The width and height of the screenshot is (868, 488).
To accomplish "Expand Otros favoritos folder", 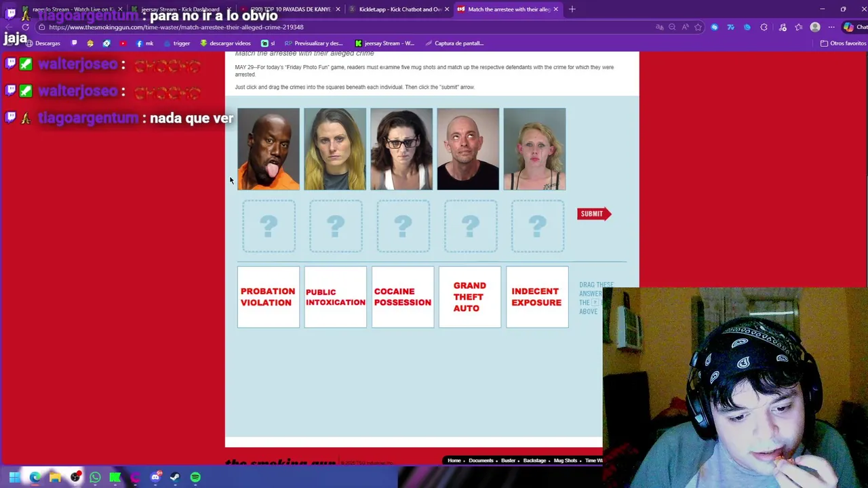I will (x=843, y=43).
